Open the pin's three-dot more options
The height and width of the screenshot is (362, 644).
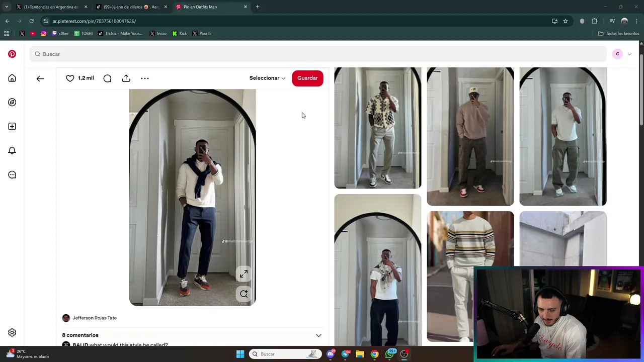[145, 78]
